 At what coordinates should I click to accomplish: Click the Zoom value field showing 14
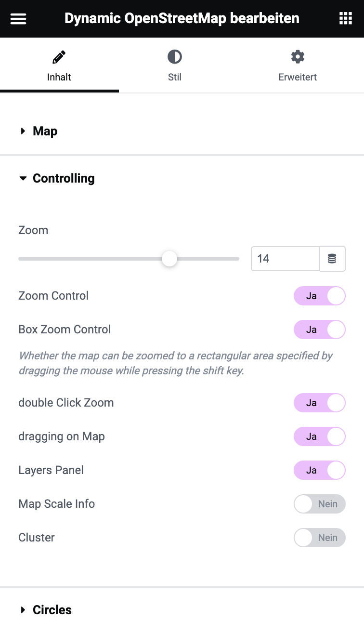[285, 259]
